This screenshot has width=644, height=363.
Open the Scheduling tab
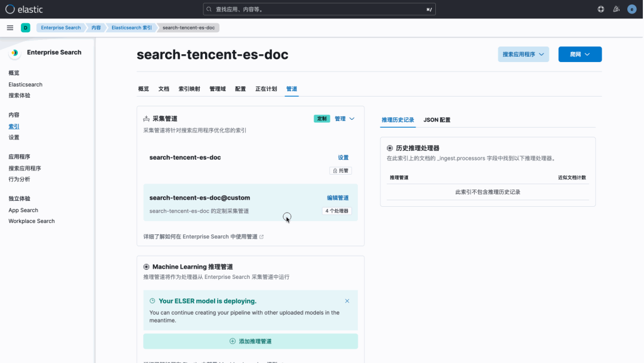click(x=266, y=89)
